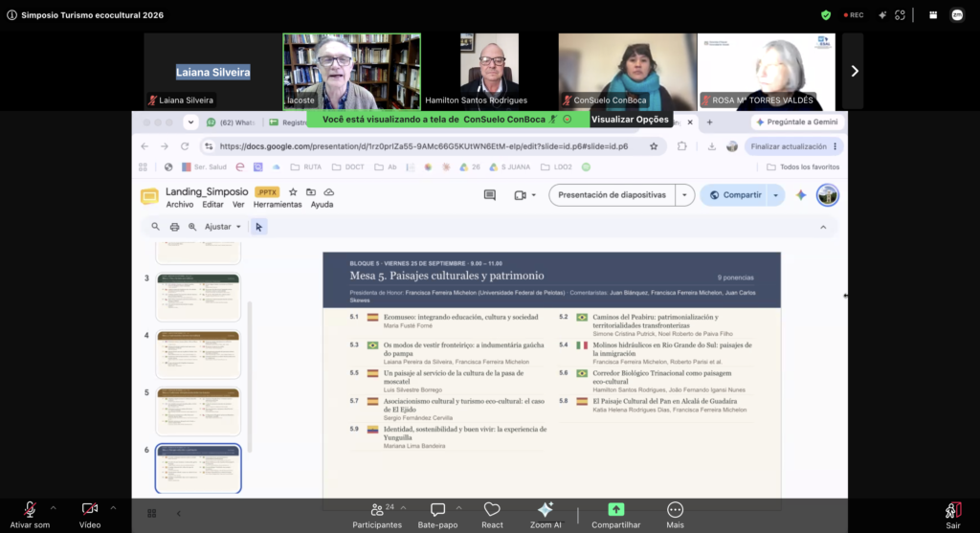The width and height of the screenshot is (980, 533).
Task: Open the React heart icon
Action: pyautogui.click(x=492, y=510)
